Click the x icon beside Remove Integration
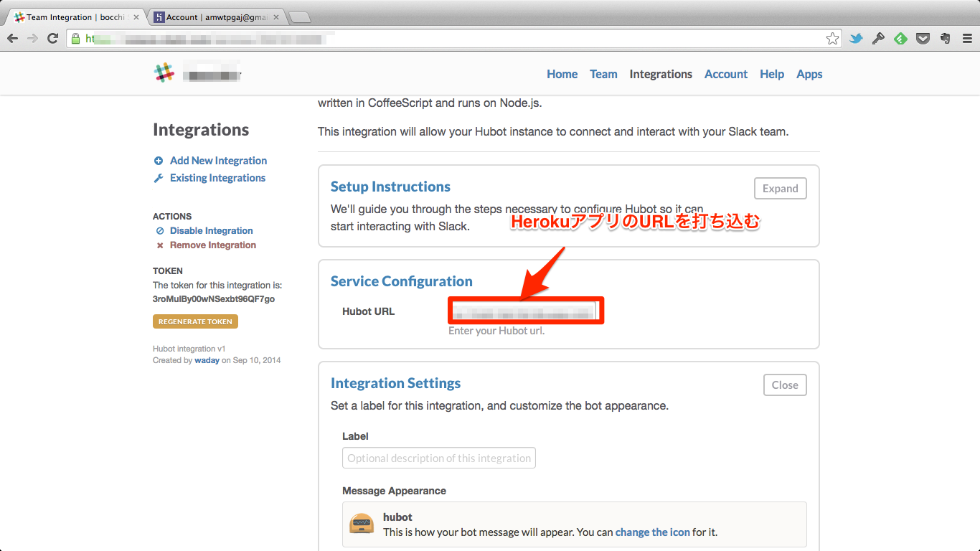The image size is (980, 551). coord(160,245)
